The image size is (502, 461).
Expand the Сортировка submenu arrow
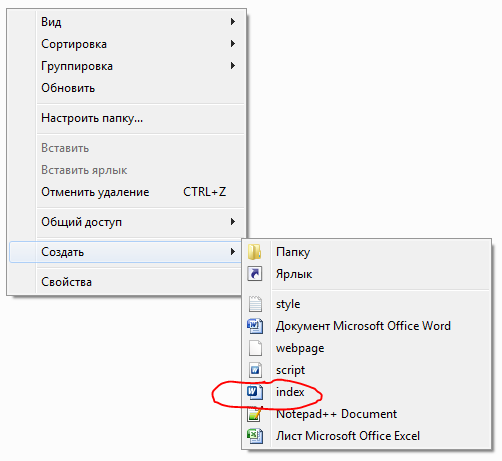[233, 44]
